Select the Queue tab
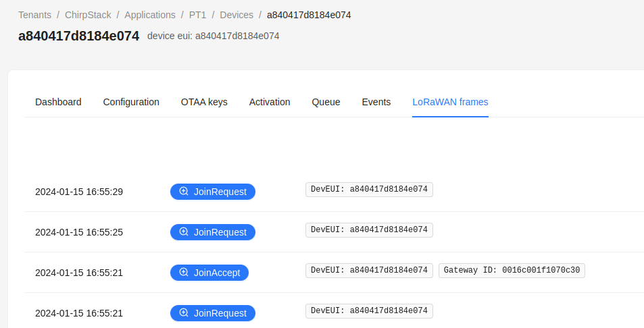644x328 pixels. [x=326, y=102]
